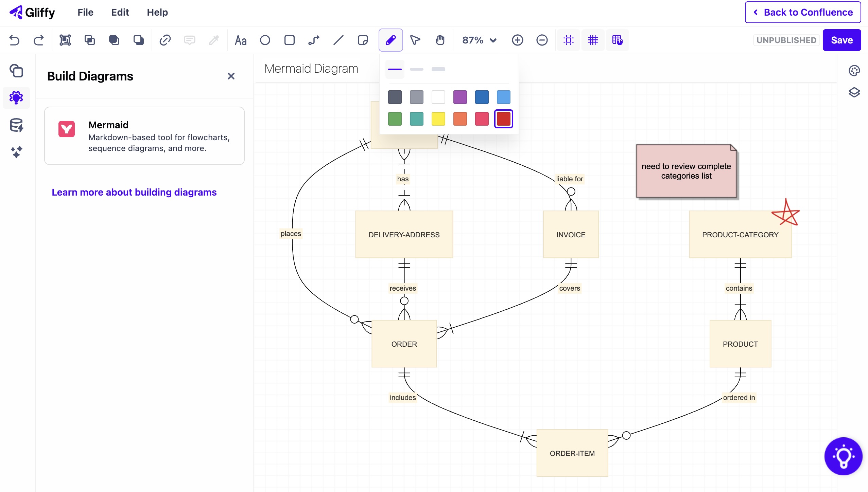Go back to Confluence
Image resolution: width=868 pixels, height=492 pixels.
(803, 12)
